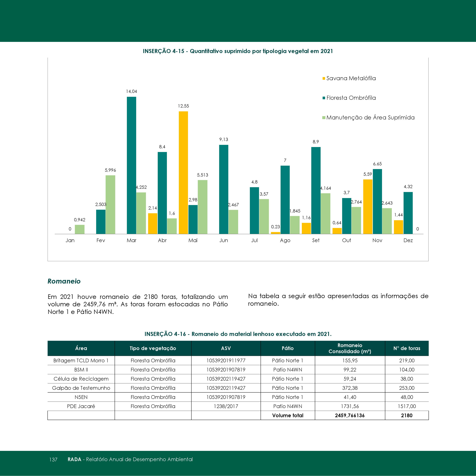Click the page number 137 in footer

pyautogui.click(x=53, y=460)
